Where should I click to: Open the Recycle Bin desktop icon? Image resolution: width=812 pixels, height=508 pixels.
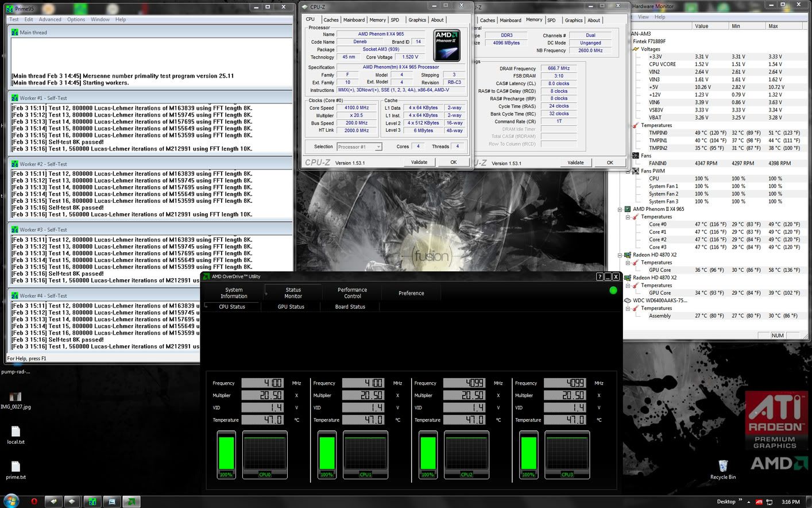[722, 466]
